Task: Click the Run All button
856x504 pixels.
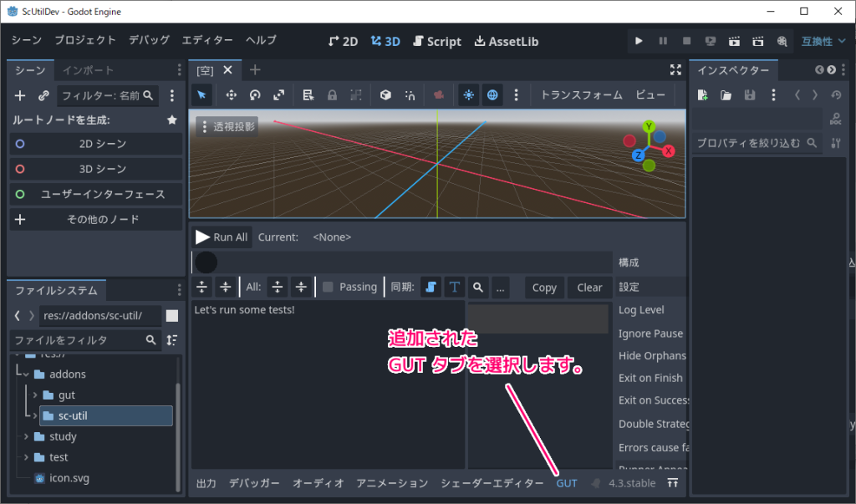Action: point(222,237)
